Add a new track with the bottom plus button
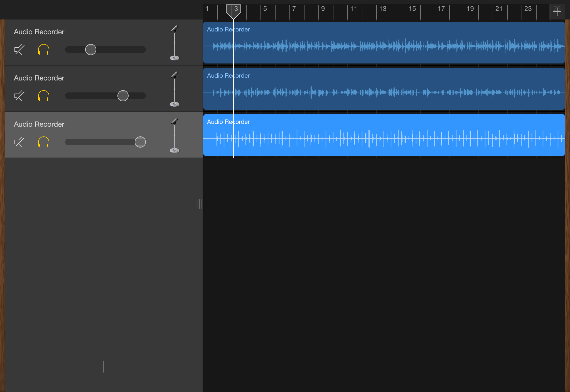This screenshot has width=570, height=392. tap(104, 367)
